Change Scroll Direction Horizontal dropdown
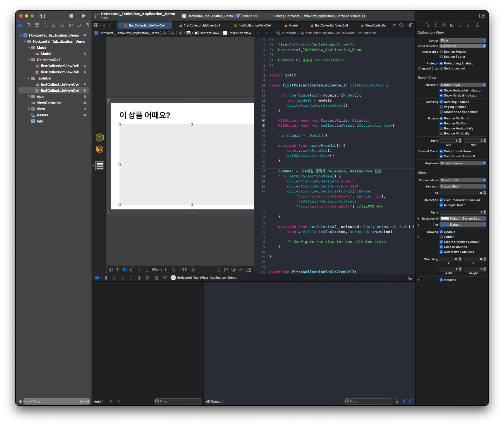 coord(463,46)
